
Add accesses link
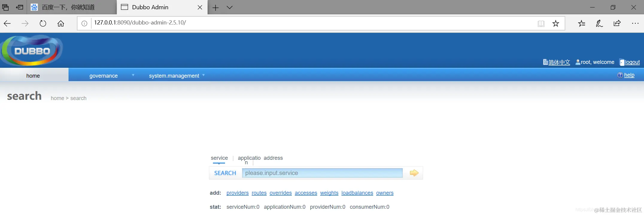pyautogui.click(x=306, y=193)
